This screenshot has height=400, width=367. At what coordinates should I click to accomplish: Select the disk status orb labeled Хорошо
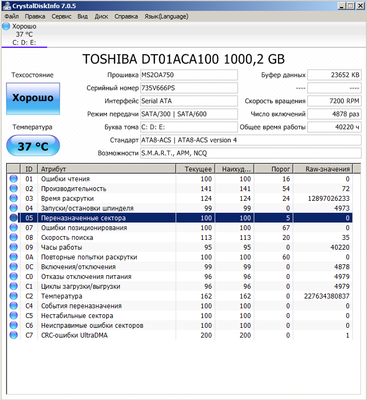point(6,26)
